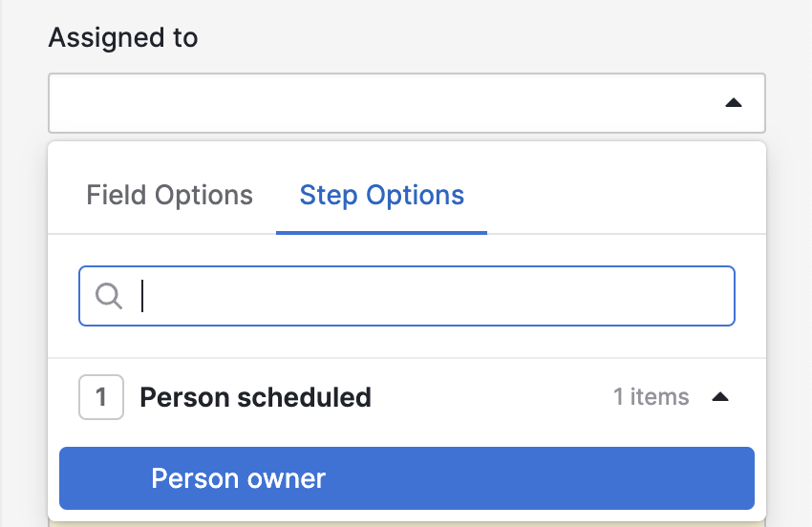Collapse the Assigned to dropdown caret
Viewport: 812px width, 527px height.
click(x=734, y=103)
